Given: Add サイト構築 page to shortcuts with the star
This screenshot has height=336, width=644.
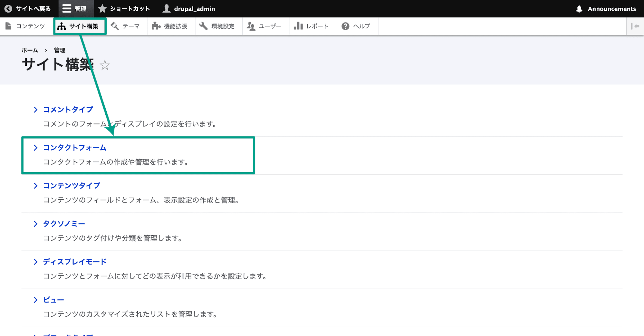Looking at the screenshot, I should tap(105, 65).
